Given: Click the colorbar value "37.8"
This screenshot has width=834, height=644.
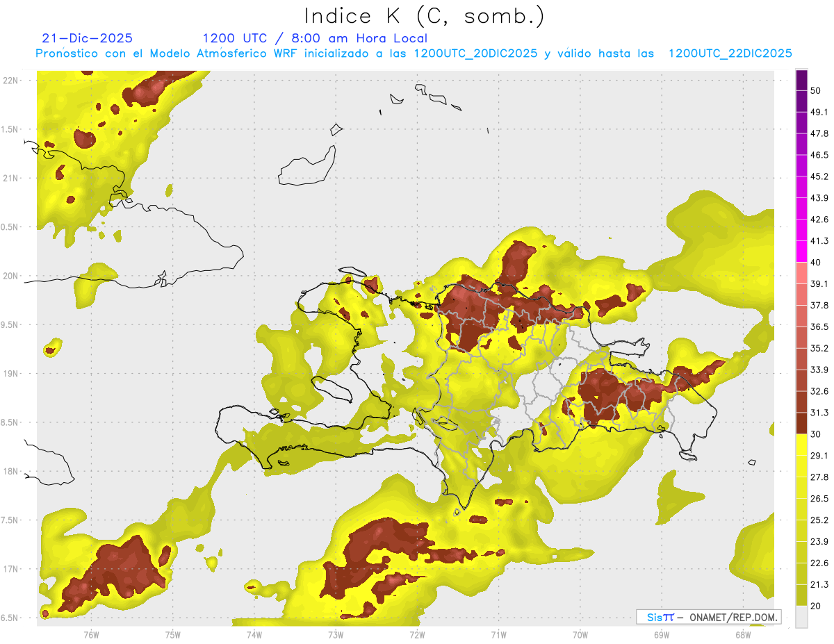Looking at the screenshot, I should pyautogui.click(x=819, y=305).
